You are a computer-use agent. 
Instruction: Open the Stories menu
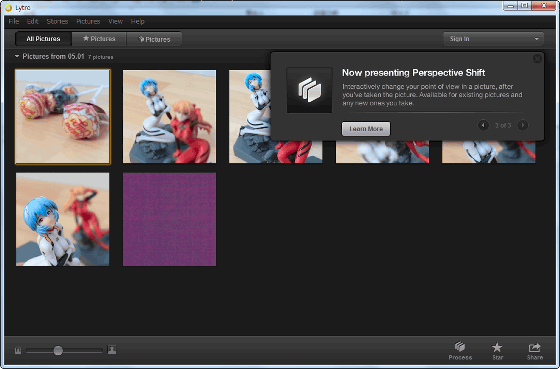click(x=57, y=21)
